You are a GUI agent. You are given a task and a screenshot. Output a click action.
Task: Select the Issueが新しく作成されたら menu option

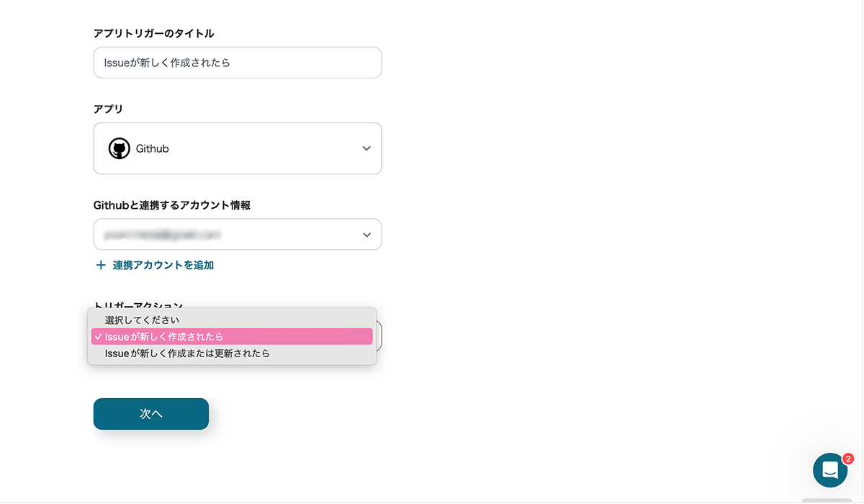tap(164, 337)
